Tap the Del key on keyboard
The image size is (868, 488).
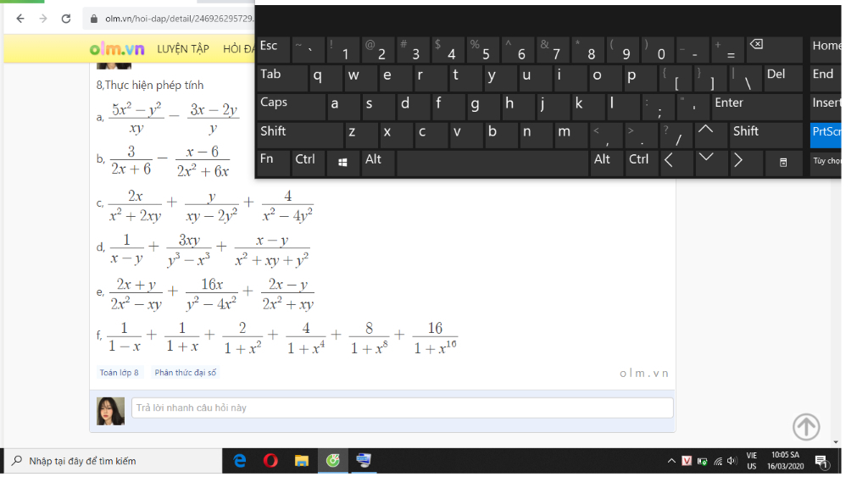pyautogui.click(x=783, y=78)
